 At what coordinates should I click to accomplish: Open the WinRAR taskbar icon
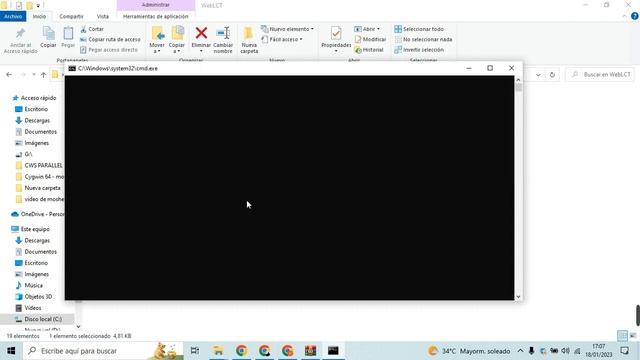coord(310,351)
